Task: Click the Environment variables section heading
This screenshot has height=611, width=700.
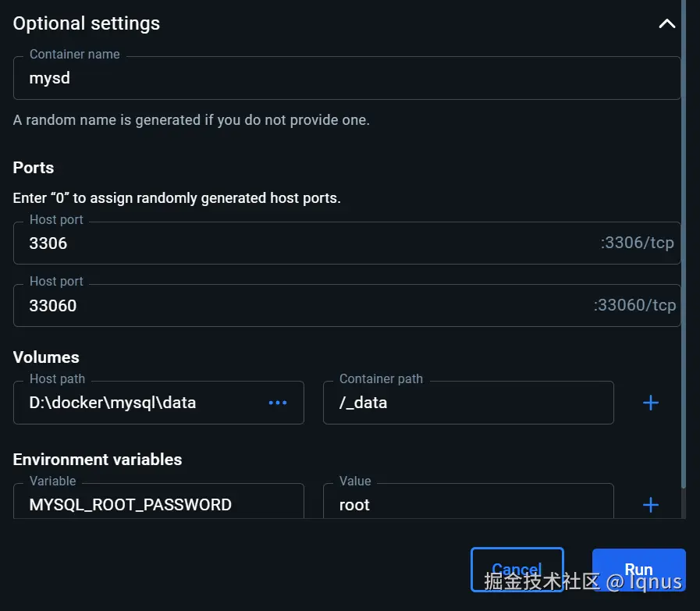Action: (x=98, y=460)
